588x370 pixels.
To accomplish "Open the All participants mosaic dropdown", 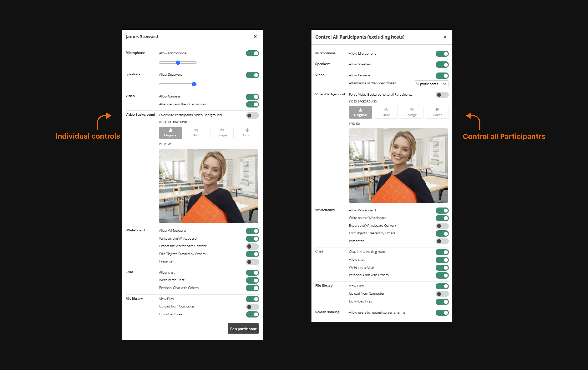I will click(x=432, y=84).
